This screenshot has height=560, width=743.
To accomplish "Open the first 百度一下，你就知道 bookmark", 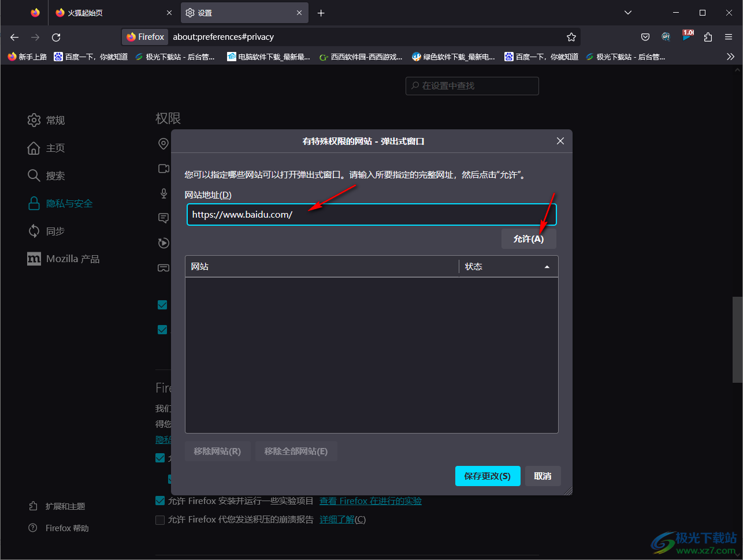I will [91, 57].
